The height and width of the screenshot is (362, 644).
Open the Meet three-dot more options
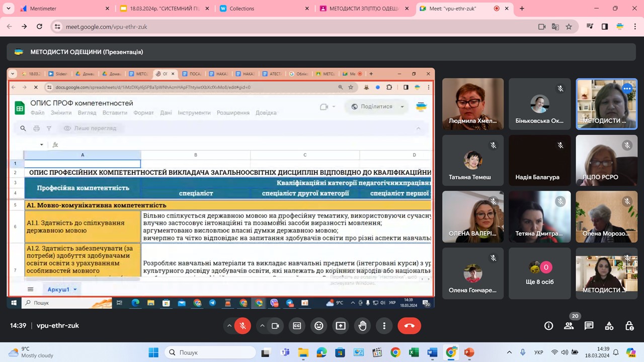(384, 326)
